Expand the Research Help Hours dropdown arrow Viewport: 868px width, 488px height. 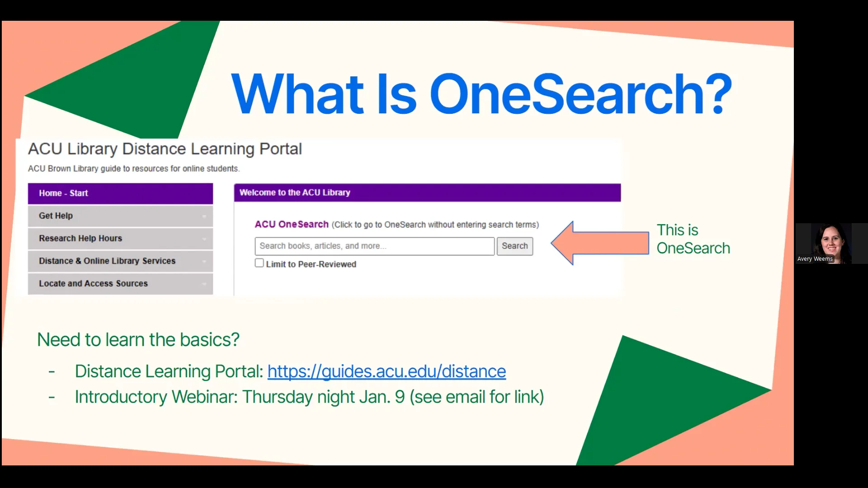click(204, 239)
